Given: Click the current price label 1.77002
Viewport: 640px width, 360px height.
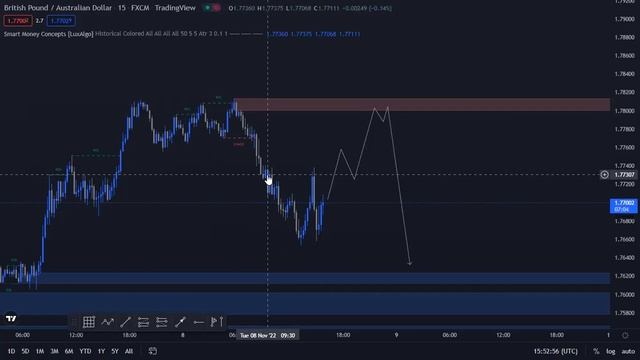Looking at the screenshot, I should [x=623, y=206].
